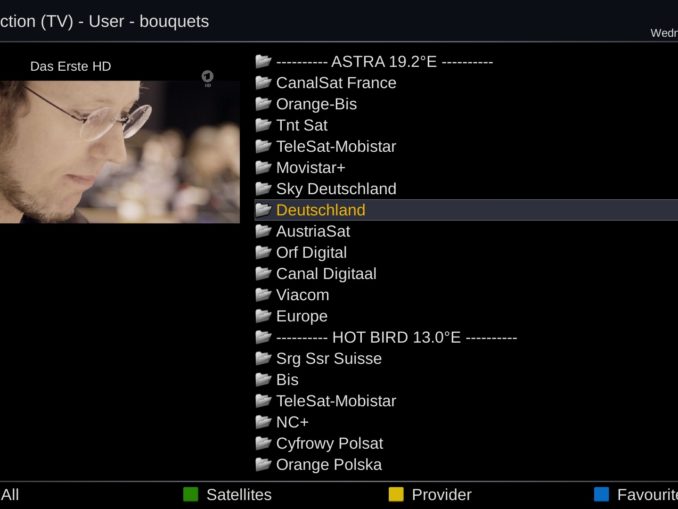
Task: Click the folder icon beside Movistar+
Action: tap(263, 167)
